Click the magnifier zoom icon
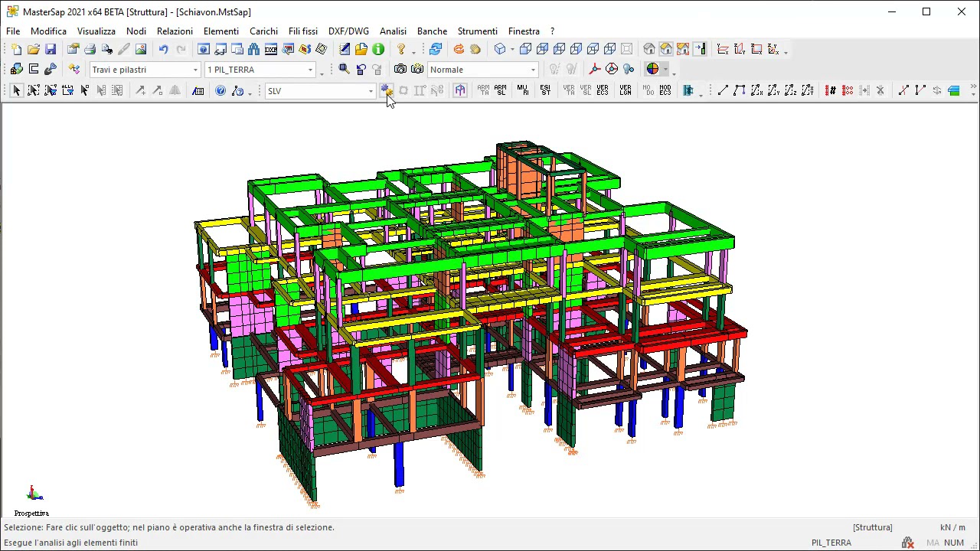Viewport: 980px width, 551px height. click(344, 70)
